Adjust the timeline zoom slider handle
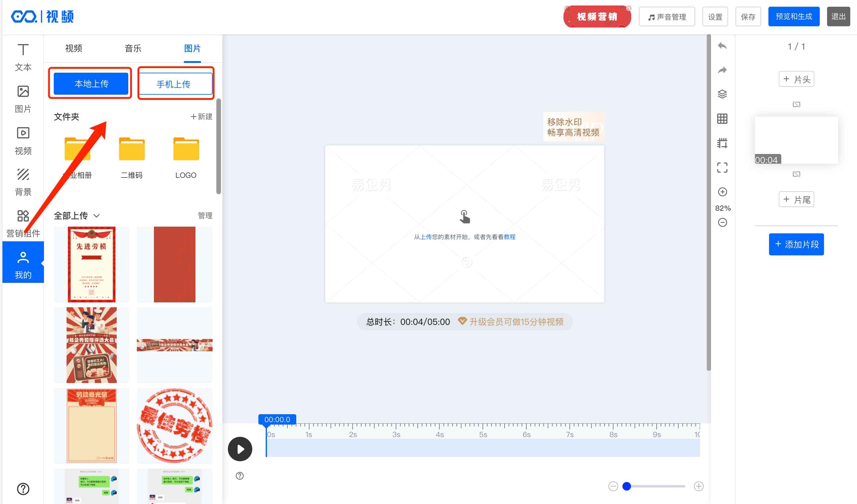Image resolution: width=857 pixels, height=504 pixels. (626, 486)
